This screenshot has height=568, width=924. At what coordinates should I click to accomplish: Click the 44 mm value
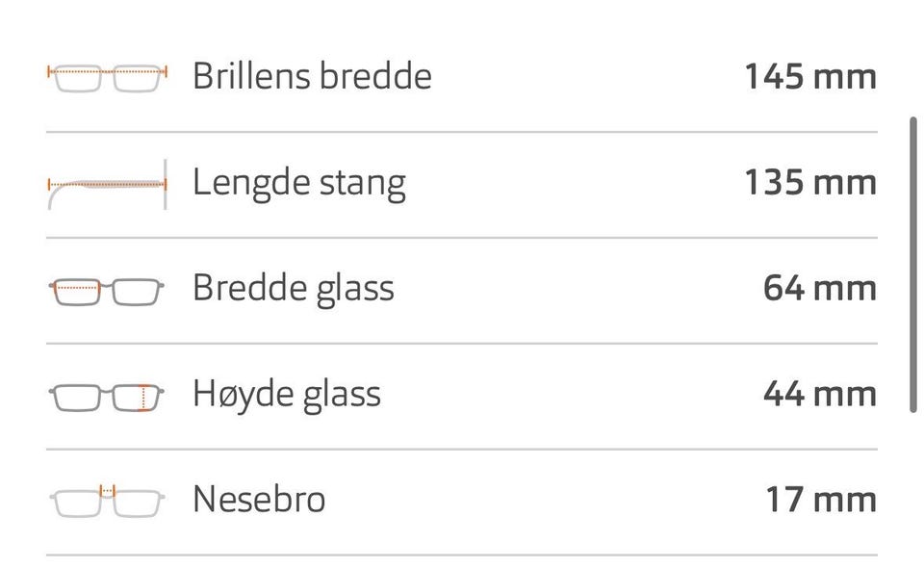click(x=820, y=394)
